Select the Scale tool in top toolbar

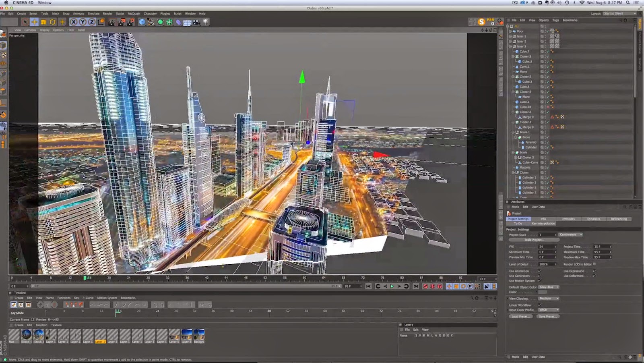(x=43, y=22)
